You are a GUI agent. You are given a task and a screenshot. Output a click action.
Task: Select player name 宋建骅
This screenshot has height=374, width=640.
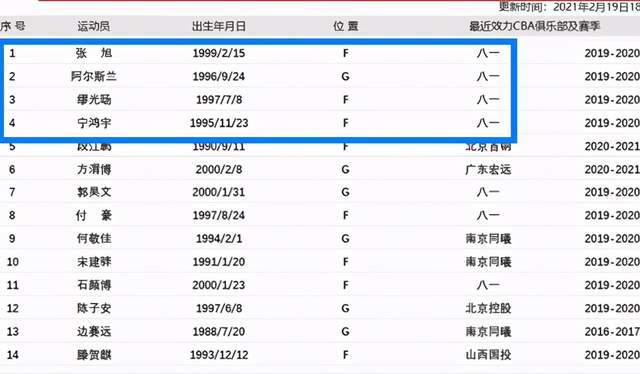(94, 262)
